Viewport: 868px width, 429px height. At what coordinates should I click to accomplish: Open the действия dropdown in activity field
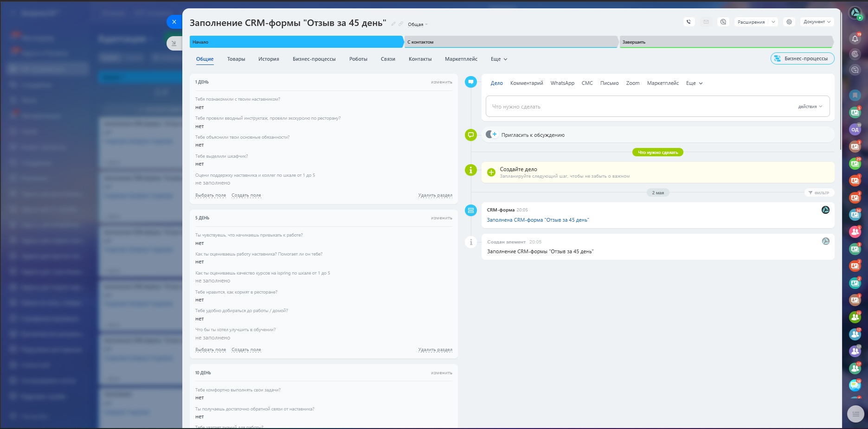tap(810, 107)
